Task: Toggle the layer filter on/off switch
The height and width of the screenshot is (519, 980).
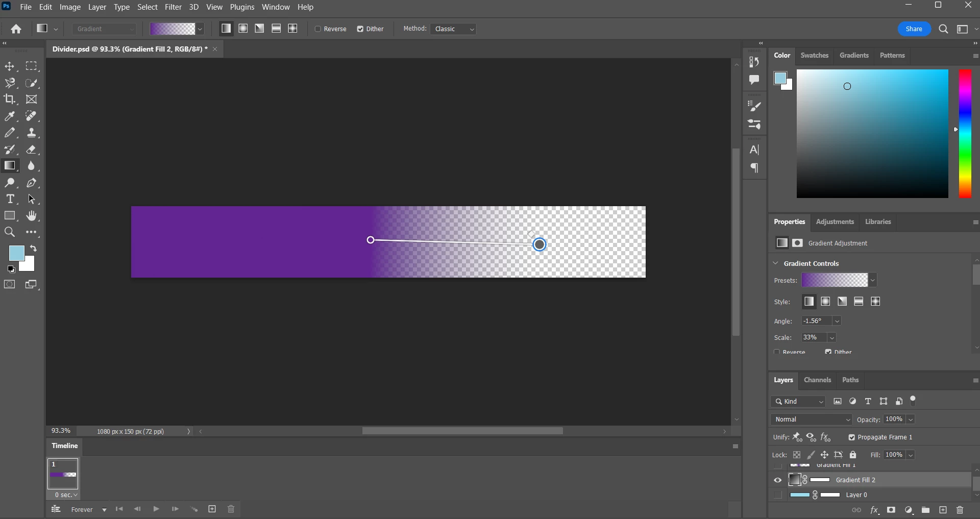Action: 913,400
